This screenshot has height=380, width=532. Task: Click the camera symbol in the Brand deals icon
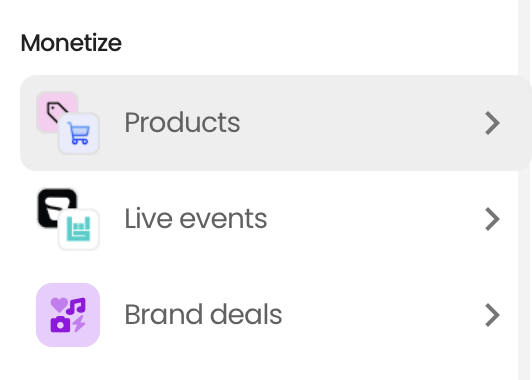click(x=60, y=324)
